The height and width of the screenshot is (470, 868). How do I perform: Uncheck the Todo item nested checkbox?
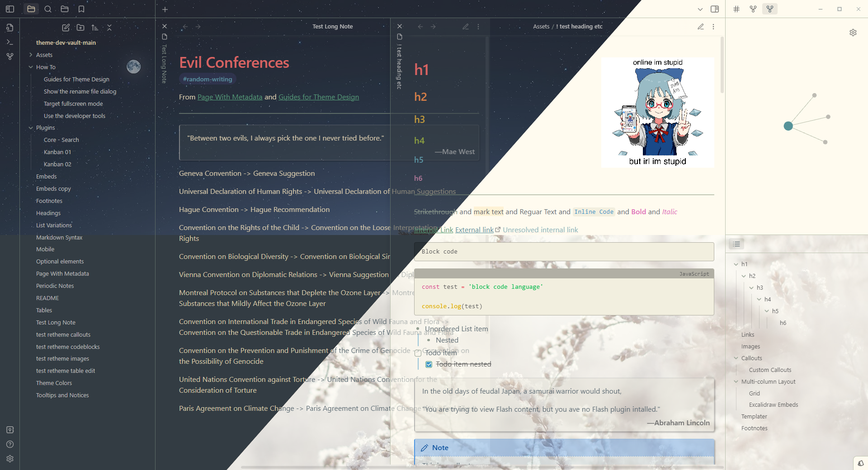[x=429, y=364]
